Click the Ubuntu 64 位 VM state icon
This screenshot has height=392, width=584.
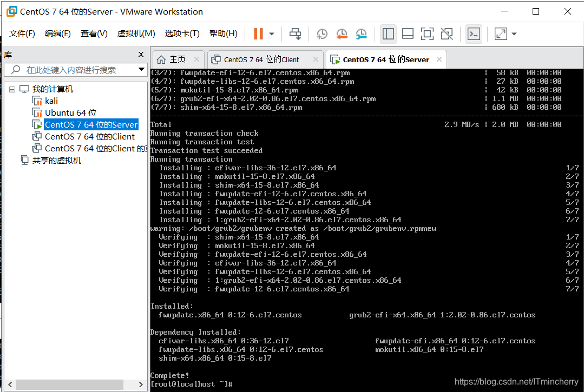point(37,112)
